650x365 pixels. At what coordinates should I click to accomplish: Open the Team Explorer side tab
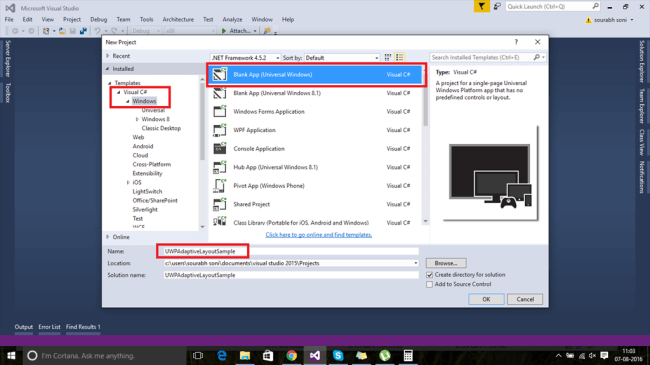[642, 106]
